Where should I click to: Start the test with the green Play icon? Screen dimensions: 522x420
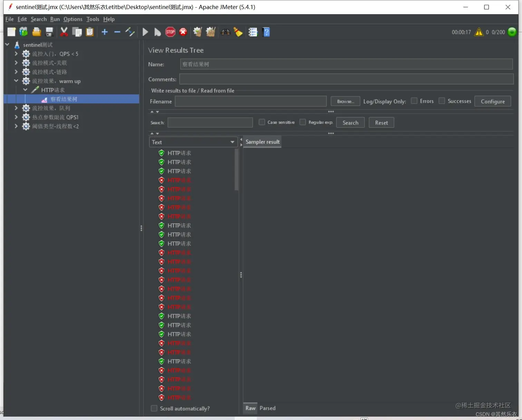tap(145, 32)
